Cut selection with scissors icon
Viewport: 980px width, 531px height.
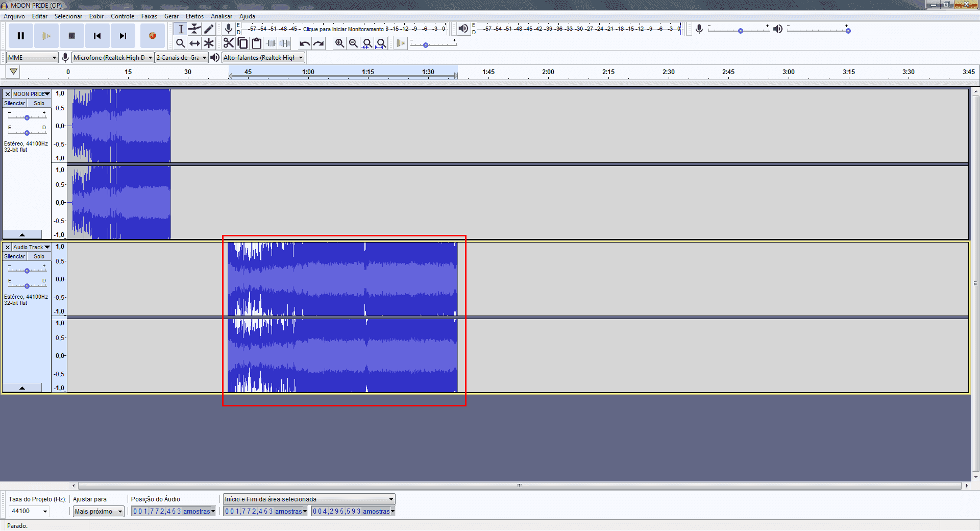point(229,43)
